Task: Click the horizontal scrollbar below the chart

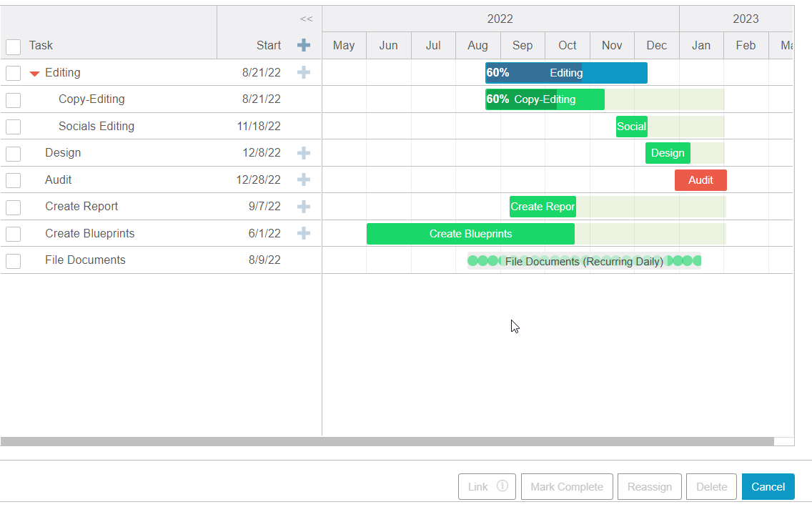Action: 386,441
